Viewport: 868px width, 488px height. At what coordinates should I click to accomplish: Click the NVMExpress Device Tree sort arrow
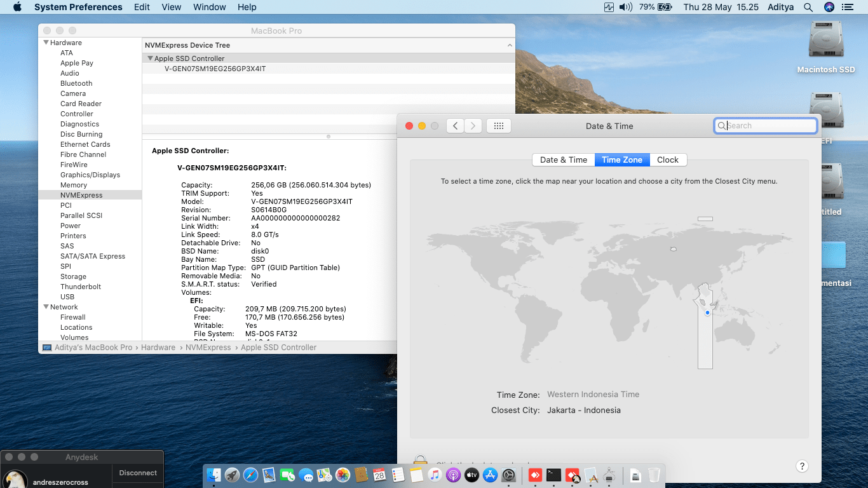pos(509,45)
